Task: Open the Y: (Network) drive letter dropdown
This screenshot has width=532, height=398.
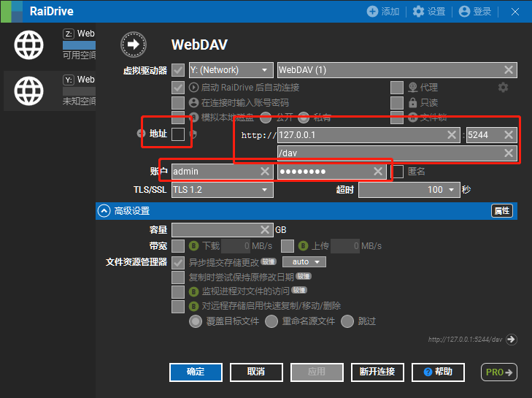Action: point(231,70)
